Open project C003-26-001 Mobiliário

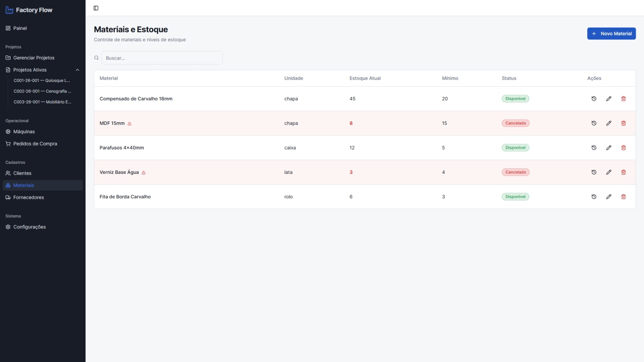click(42, 102)
